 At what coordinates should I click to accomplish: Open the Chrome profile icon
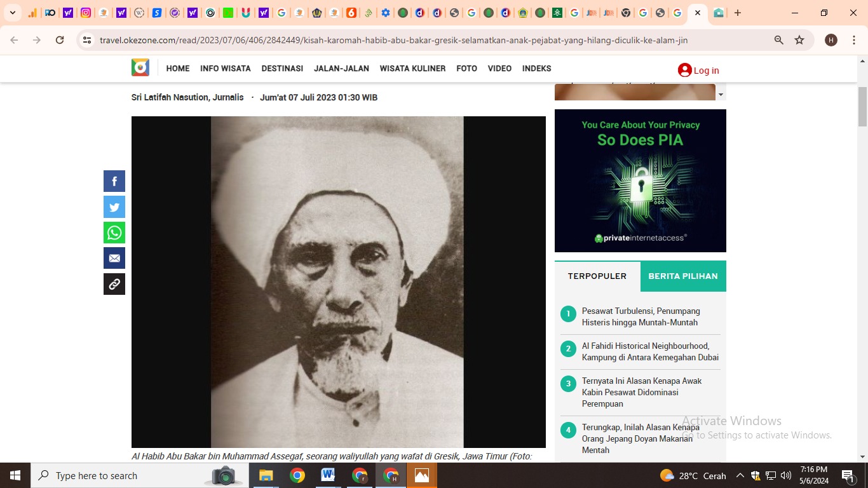pos(831,39)
